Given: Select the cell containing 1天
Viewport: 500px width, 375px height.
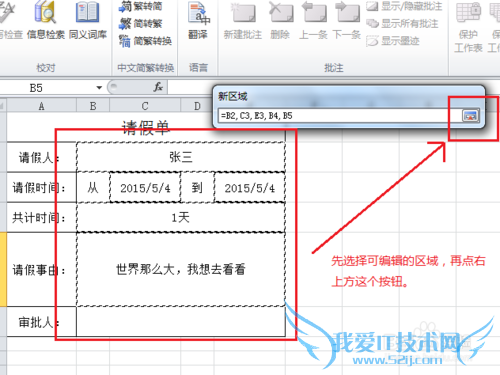Looking at the screenshot, I should click(x=181, y=218).
